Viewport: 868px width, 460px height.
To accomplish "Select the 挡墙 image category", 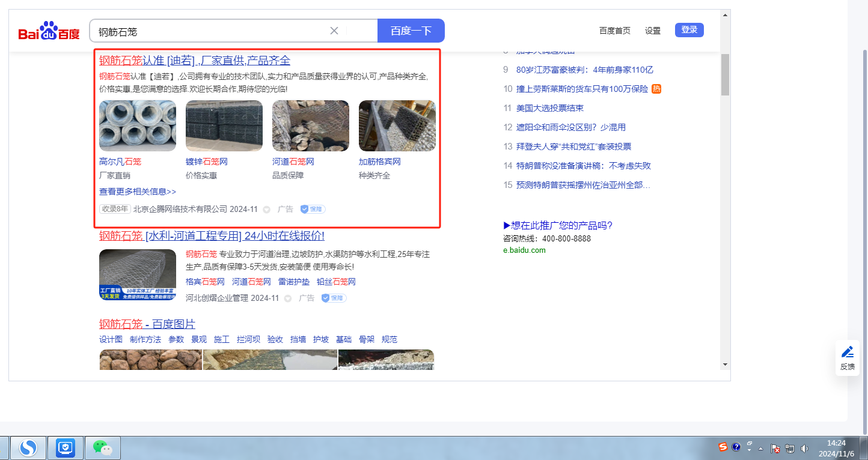I will 298,339.
